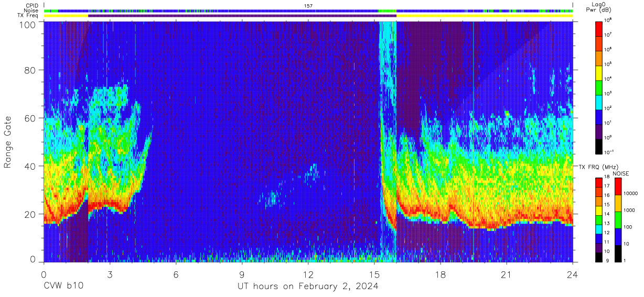644x297 pixels.
Task: Click the purple portion of the TX Freq bar
Action: click(242, 16)
